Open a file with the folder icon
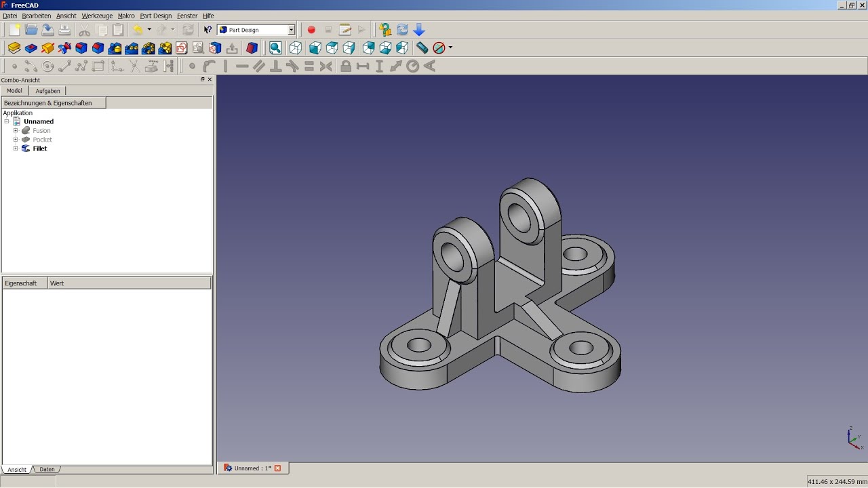Image resolution: width=868 pixels, height=488 pixels. click(x=31, y=30)
